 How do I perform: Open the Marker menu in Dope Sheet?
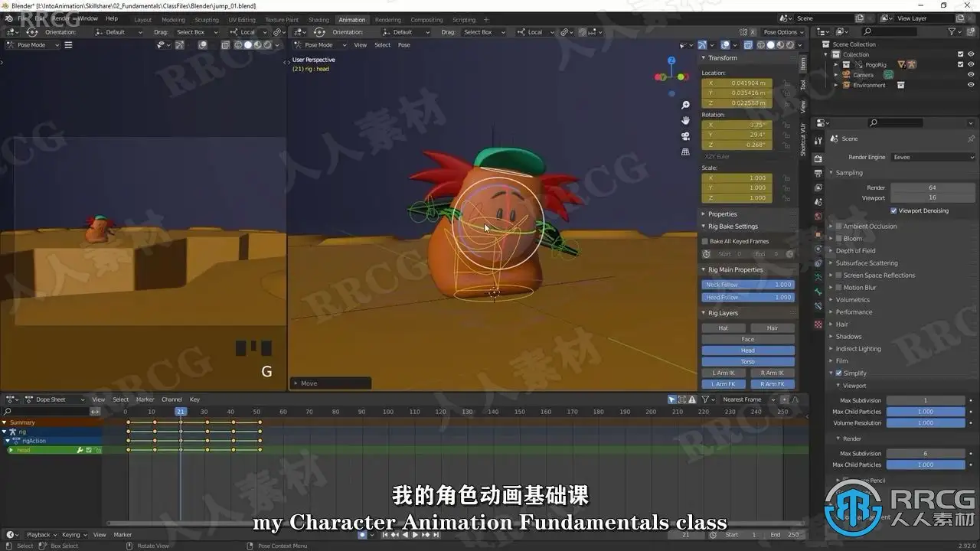(145, 399)
